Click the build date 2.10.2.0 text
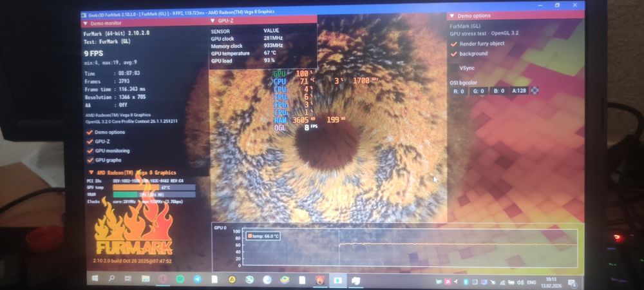The width and height of the screenshot is (644, 290). (132, 261)
